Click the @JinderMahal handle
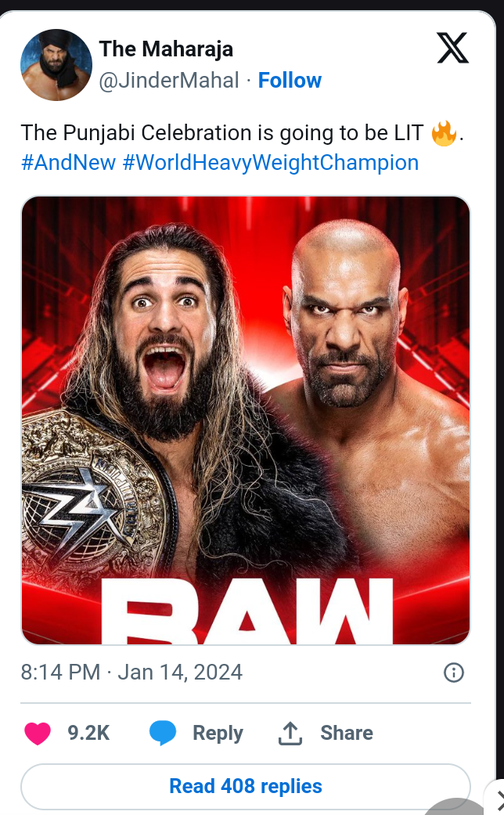Image resolution: width=504 pixels, height=815 pixels. tap(169, 81)
